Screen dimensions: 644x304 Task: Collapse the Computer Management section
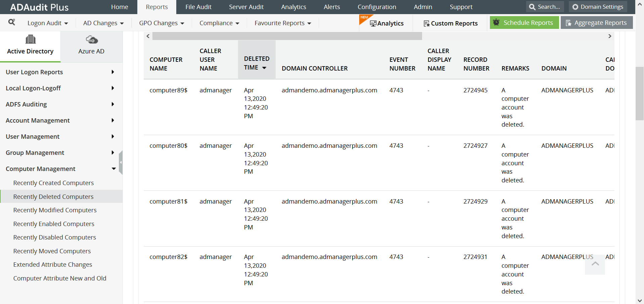pos(114,169)
